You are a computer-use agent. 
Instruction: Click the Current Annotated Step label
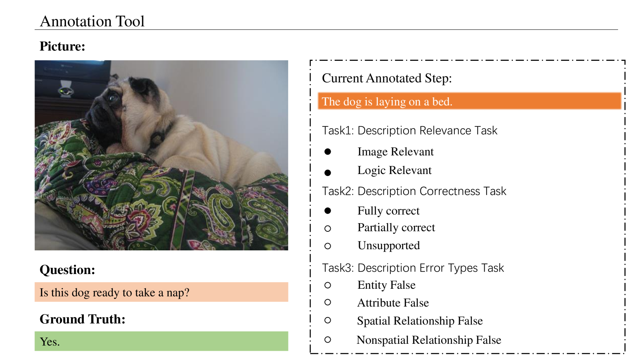387,78
